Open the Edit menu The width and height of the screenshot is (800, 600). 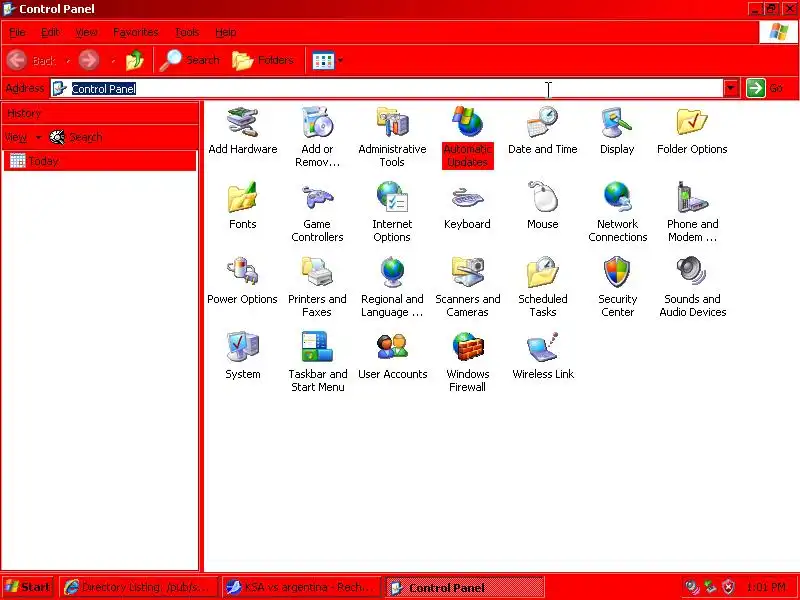(50, 33)
